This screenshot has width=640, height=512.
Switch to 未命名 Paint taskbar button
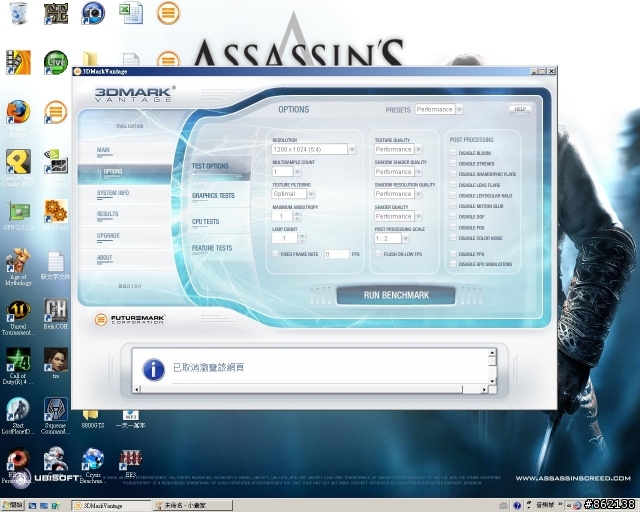point(193,505)
